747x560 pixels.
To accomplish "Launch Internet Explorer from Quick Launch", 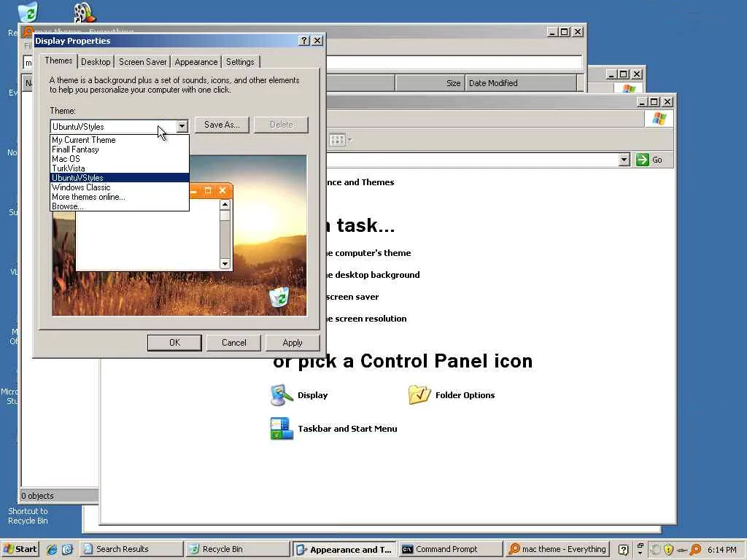I will [x=52, y=549].
